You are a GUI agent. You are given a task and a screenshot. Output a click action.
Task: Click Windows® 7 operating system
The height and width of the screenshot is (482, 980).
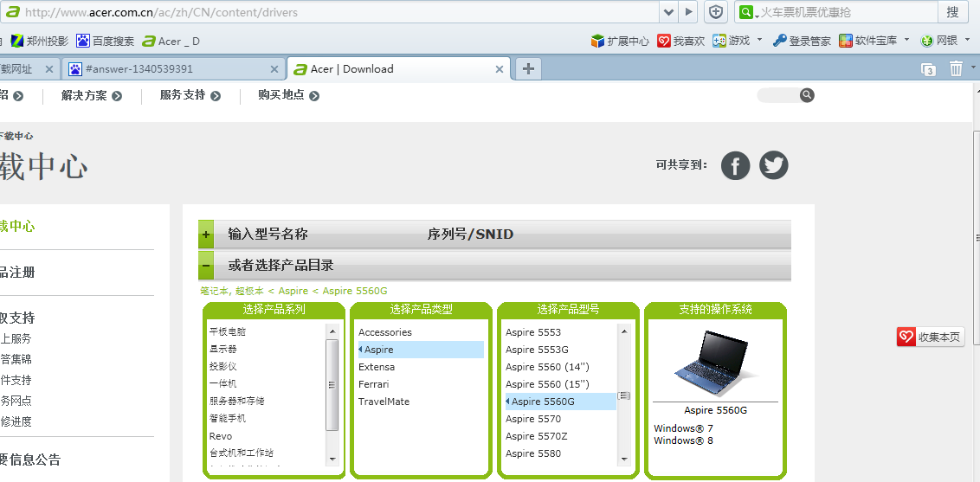683,428
